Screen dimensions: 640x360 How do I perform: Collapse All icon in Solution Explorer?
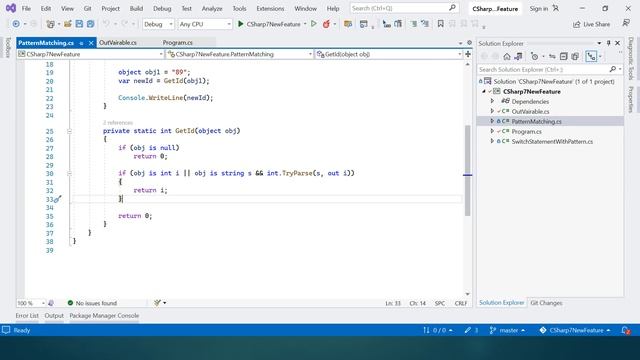[x=564, y=56]
